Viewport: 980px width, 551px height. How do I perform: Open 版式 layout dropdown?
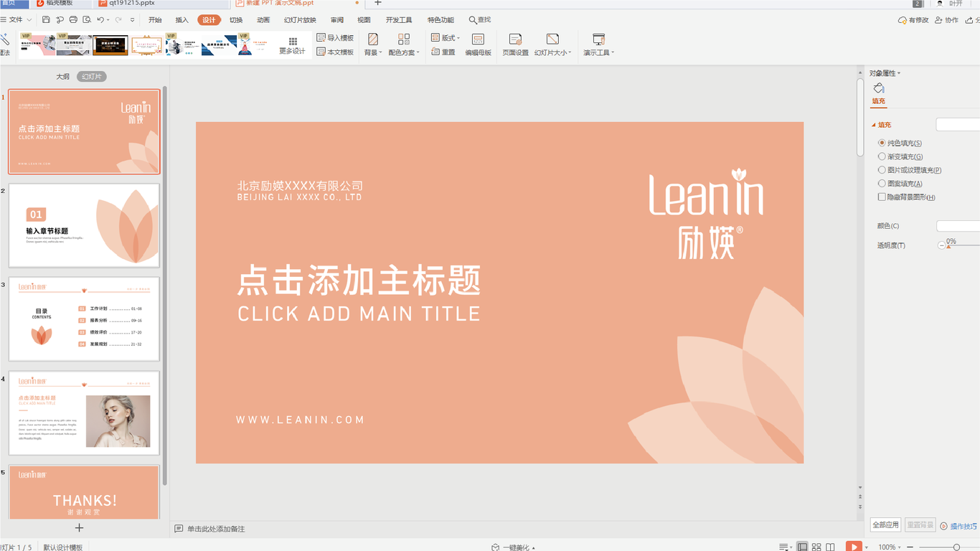coord(446,37)
